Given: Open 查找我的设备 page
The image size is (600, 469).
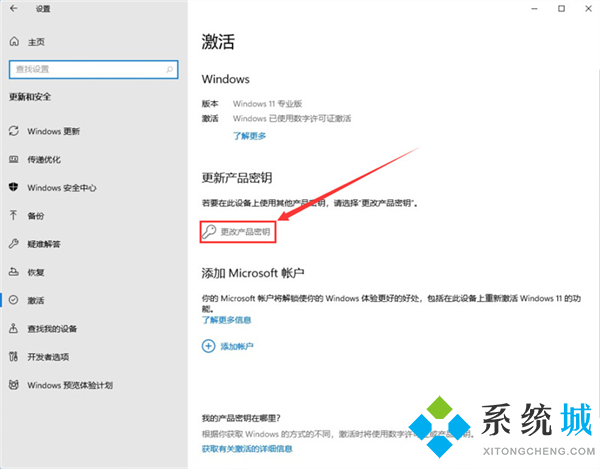Looking at the screenshot, I should (x=52, y=329).
